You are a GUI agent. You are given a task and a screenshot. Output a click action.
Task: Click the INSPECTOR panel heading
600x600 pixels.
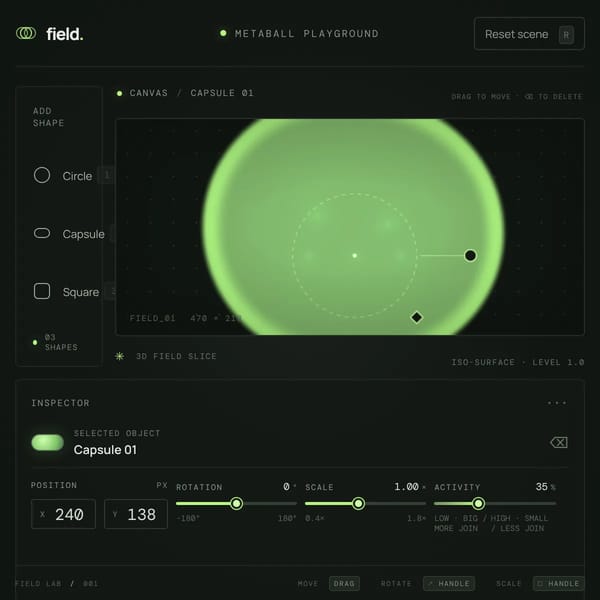tap(60, 403)
